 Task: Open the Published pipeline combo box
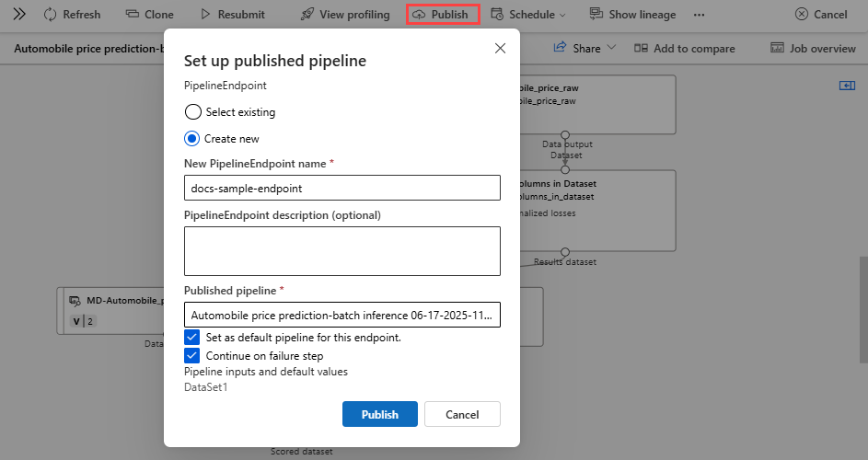[341, 315]
